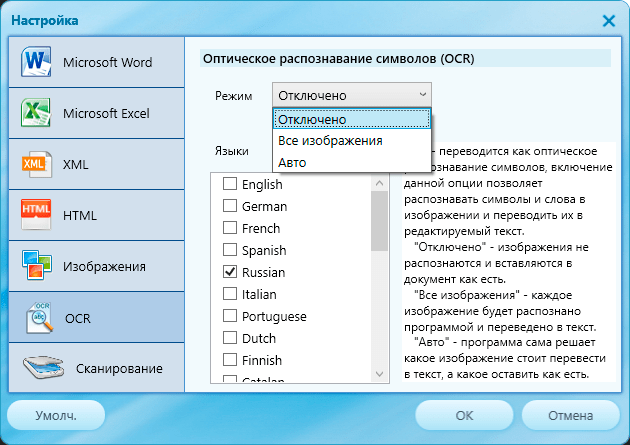Enable the Italian language checkbox
This screenshot has height=445, width=630.
[230, 294]
